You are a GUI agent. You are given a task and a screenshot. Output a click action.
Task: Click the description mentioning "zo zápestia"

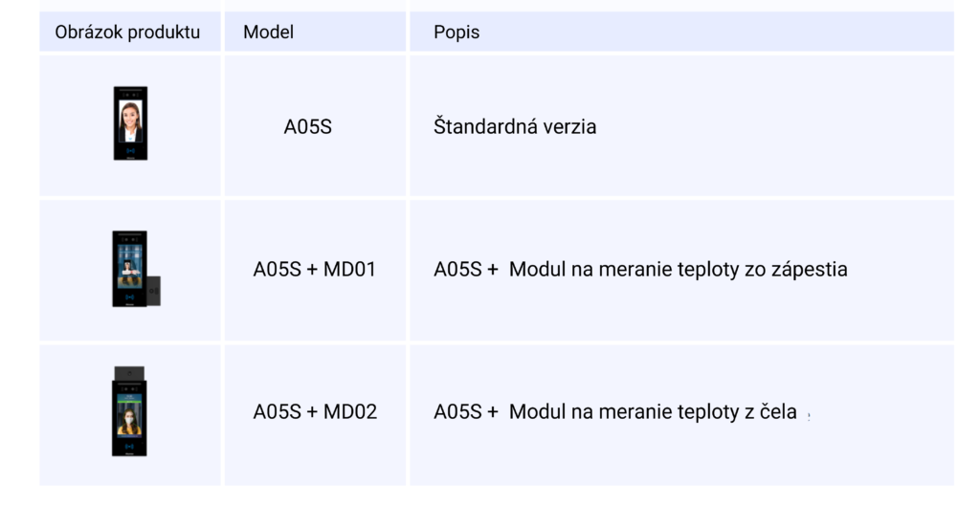pos(640,269)
